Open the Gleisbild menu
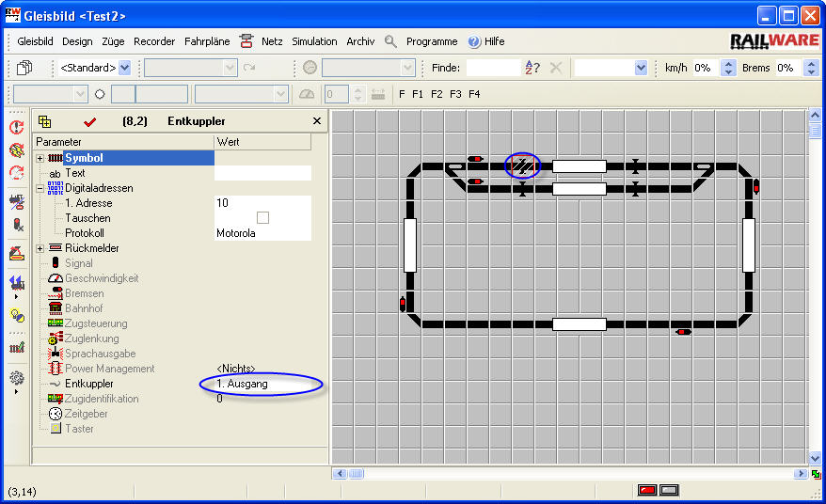Viewport: 826px width, 504px height. pos(35,41)
